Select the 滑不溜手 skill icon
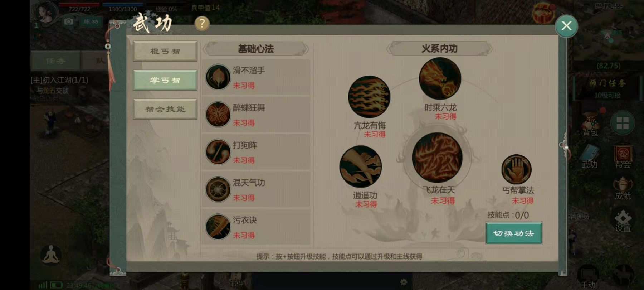 tap(218, 77)
